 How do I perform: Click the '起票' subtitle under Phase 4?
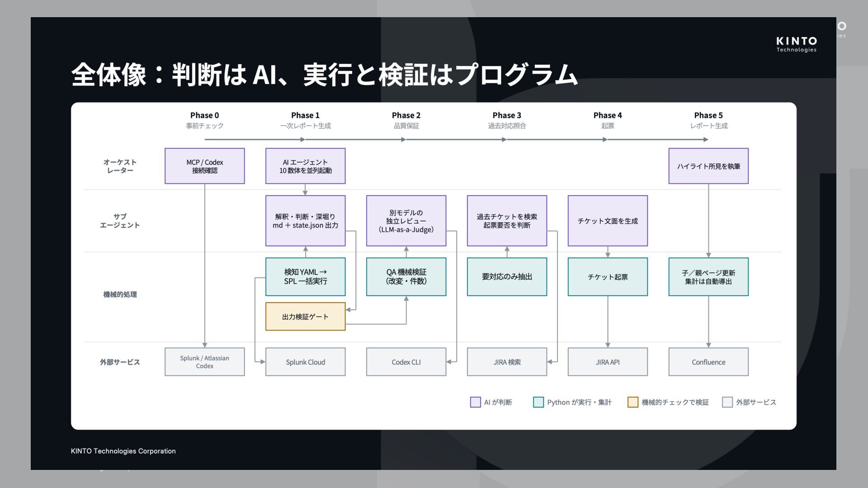[608, 126]
